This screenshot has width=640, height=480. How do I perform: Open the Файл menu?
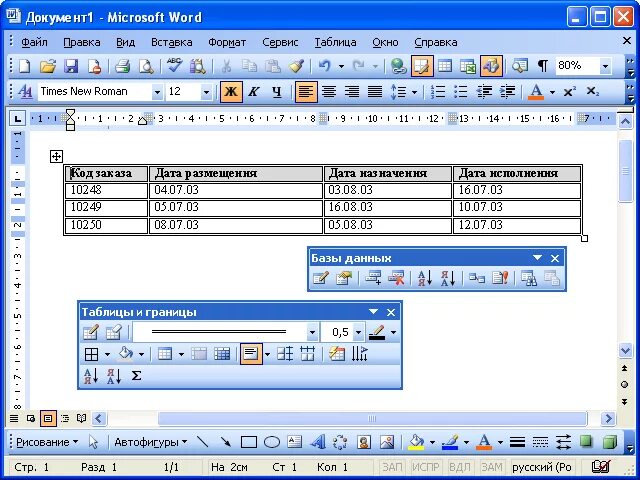[x=34, y=42]
